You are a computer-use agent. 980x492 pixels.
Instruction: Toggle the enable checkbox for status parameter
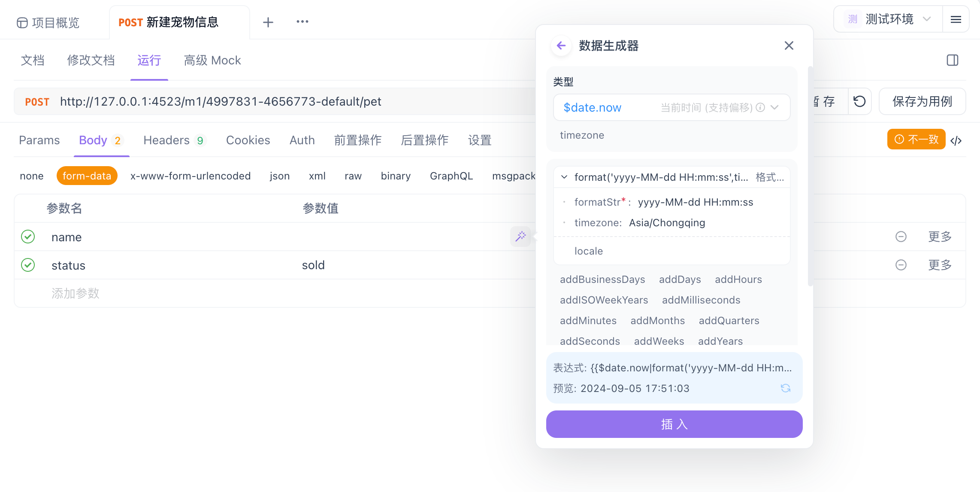28,265
